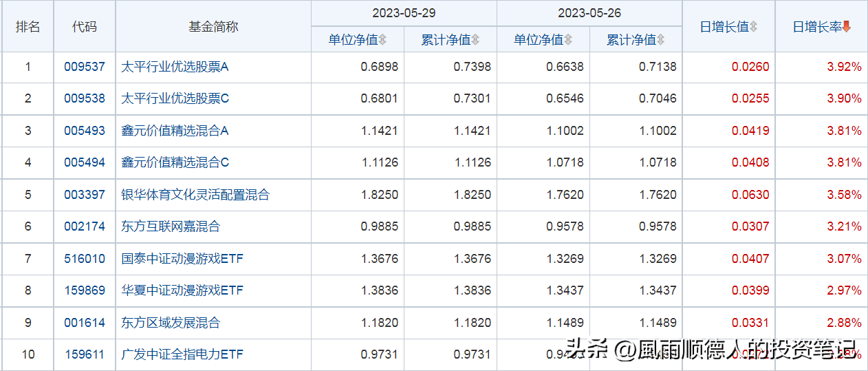Open 鑫元价值精选混合A fund page
The width and height of the screenshot is (868, 371).
(x=175, y=131)
